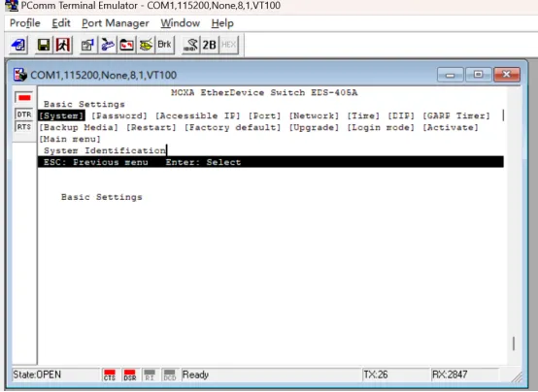The height and width of the screenshot is (392, 538).
Task: Click the DSR status indicator
Action: point(130,375)
